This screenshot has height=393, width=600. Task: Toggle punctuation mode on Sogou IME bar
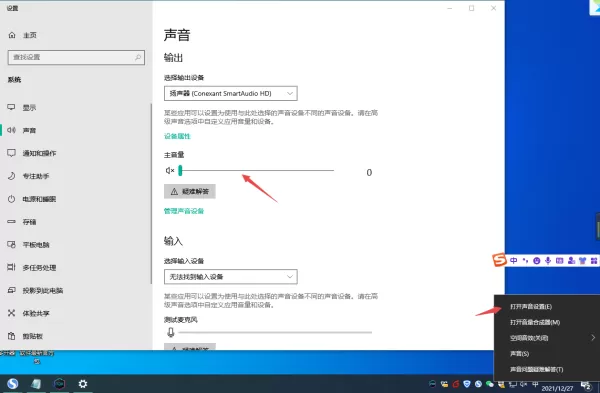(525, 261)
